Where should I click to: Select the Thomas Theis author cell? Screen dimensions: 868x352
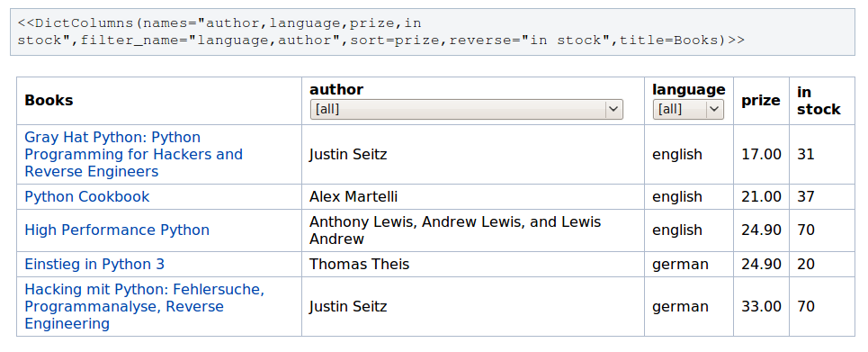pyautogui.click(x=359, y=264)
